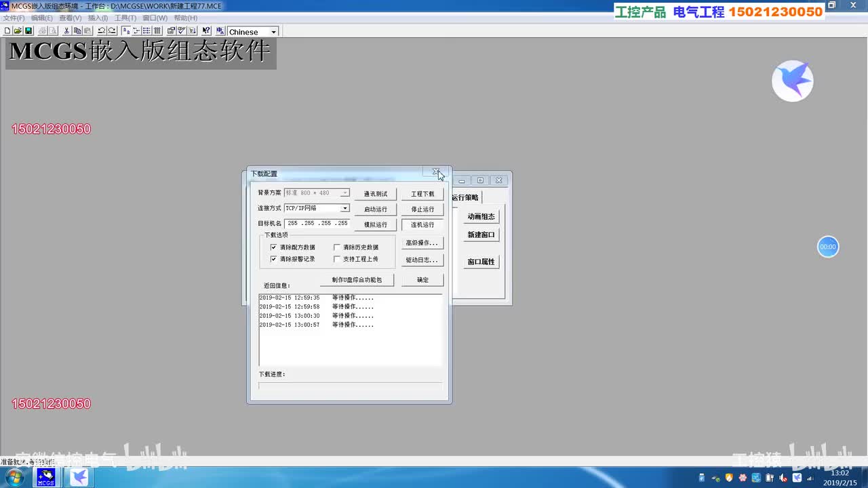Viewport: 868px width, 488px height.
Task: Open 背景方案 标准 800*480 dropdown
Action: click(344, 193)
